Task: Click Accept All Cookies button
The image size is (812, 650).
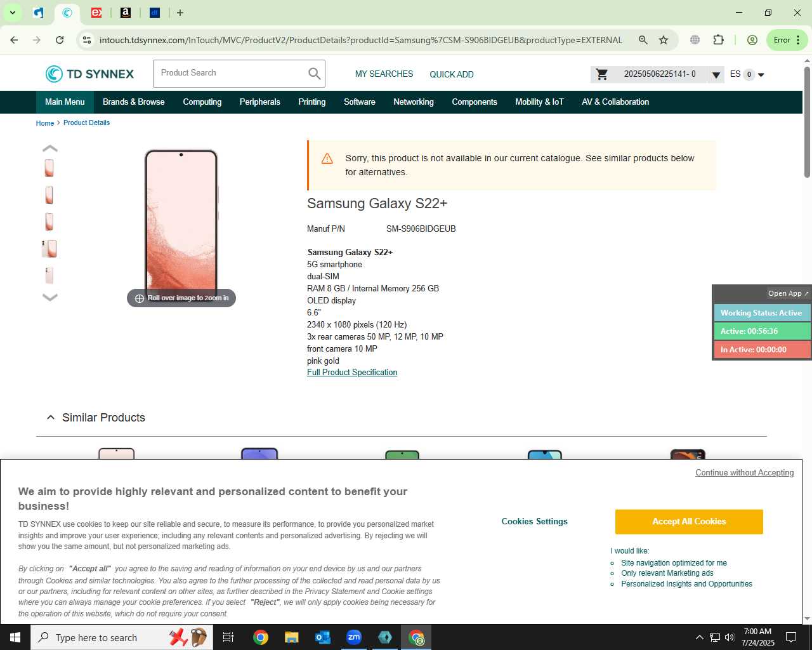Action: click(x=689, y=522)
